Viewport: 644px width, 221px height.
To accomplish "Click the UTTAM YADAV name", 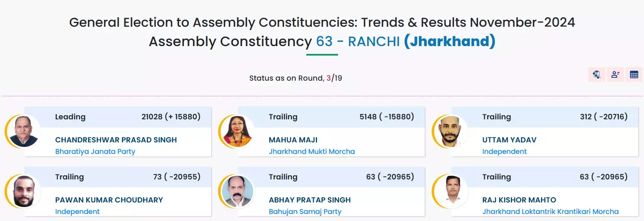I will 509,140.
